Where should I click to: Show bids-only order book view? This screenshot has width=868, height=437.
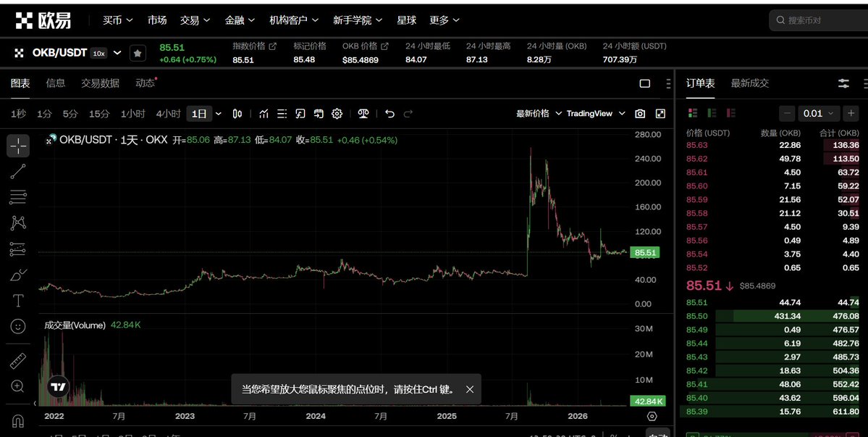coord(712,113)
